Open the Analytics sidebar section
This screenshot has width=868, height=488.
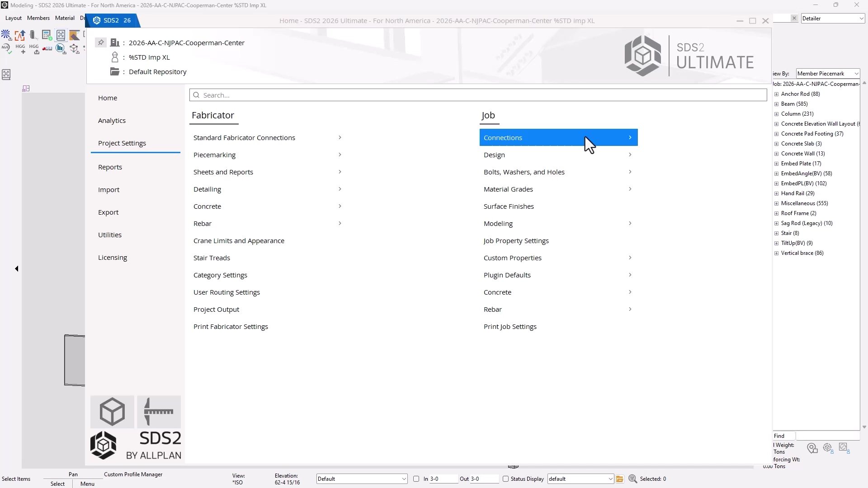pos(112,120)
